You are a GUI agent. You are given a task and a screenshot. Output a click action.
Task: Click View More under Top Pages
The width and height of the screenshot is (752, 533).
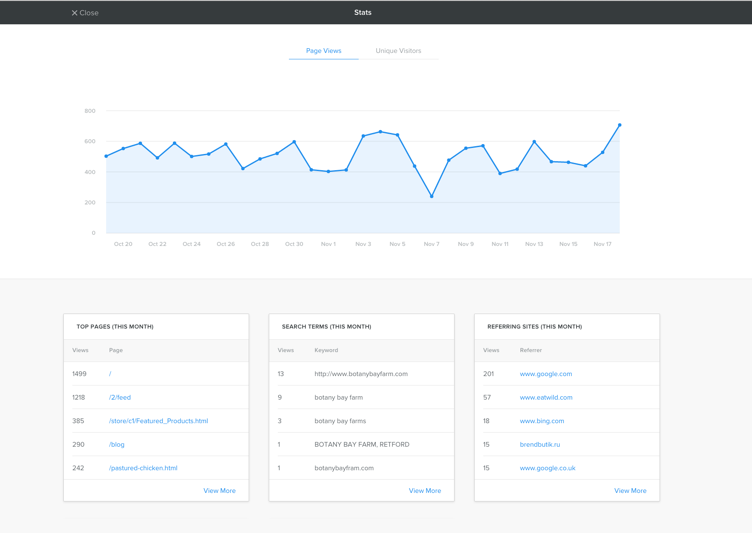point(219,491)
